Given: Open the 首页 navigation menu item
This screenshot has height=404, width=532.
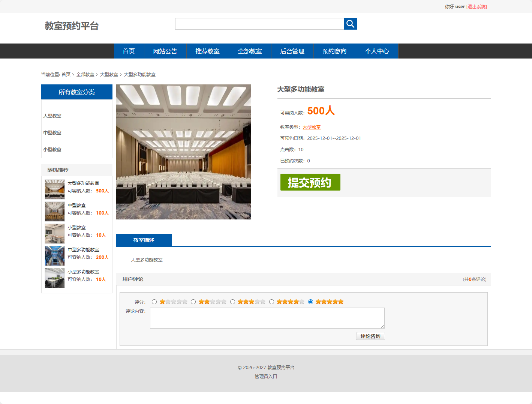Looking at the screenshot, I should [x=129, y=51].
